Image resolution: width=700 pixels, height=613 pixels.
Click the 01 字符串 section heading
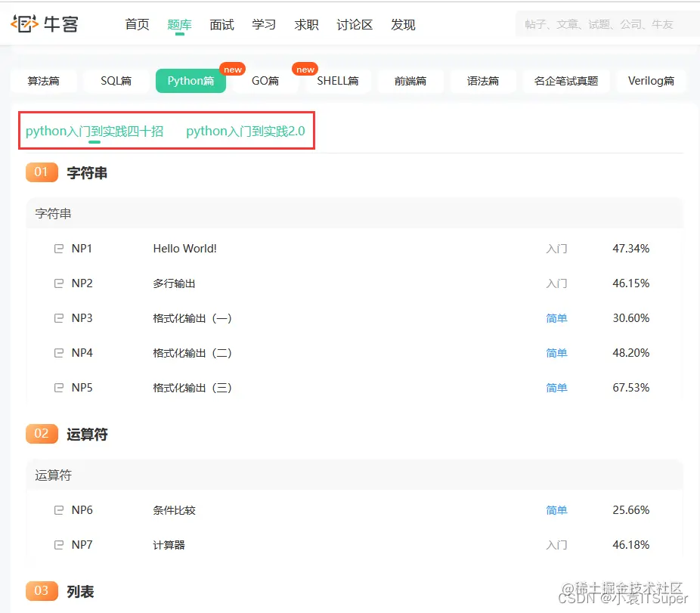click(x=67, y=173)
